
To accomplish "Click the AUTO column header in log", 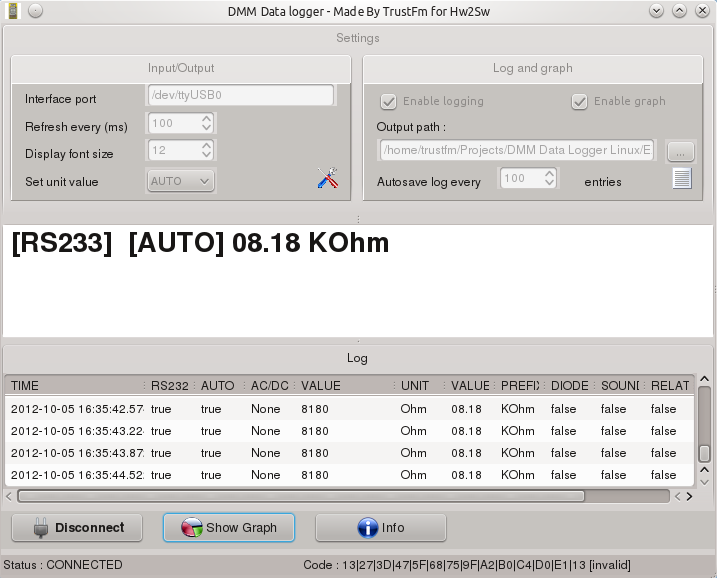I will click(x=220, y=385).
